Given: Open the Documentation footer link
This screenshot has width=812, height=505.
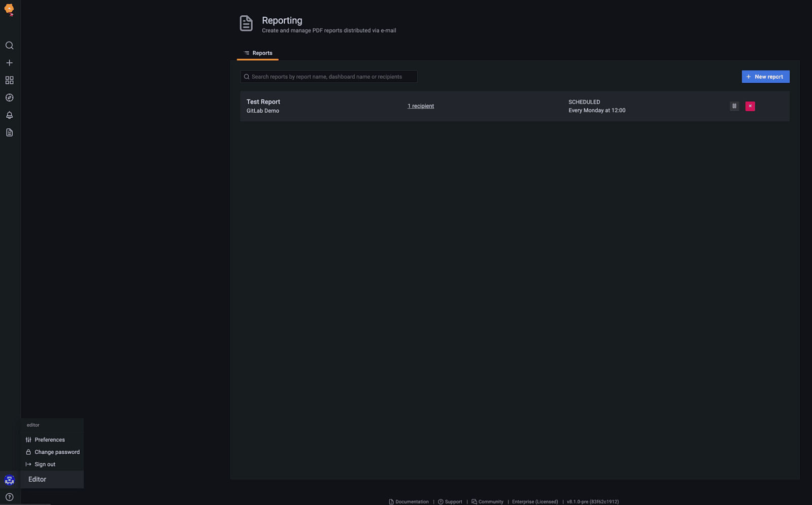Looking at the screenshot, I should coord(412,501).
